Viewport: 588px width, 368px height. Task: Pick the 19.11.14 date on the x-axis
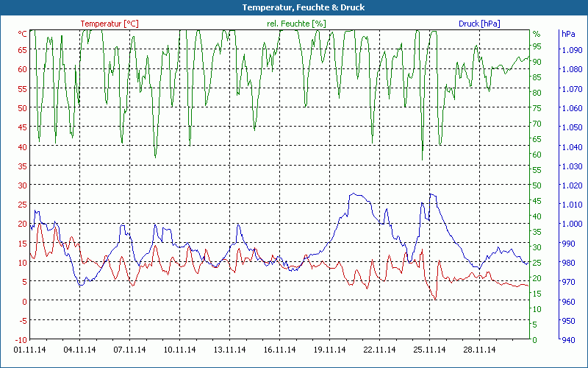click(330, 350)
